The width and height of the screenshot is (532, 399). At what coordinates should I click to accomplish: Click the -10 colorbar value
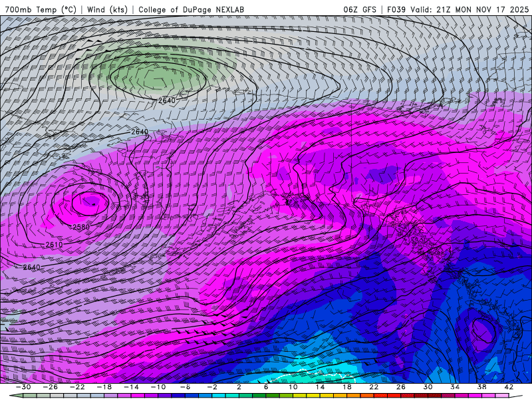(158, 387)
